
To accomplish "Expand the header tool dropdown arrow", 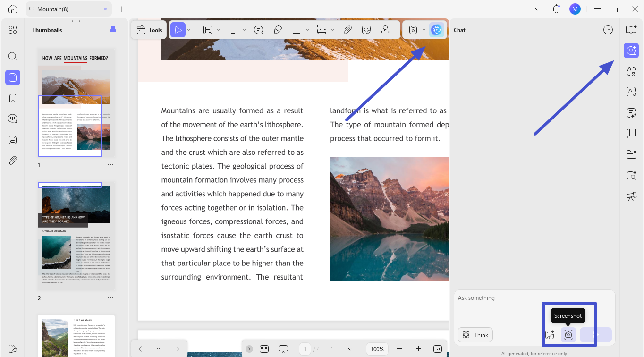I will pos(219,30).
